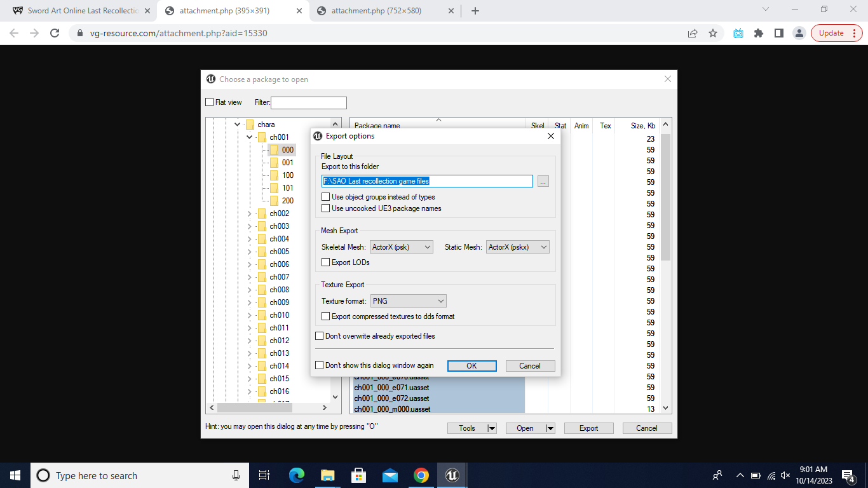Screen dimensions: 868x488
Task: Check Don't overwrite already exported files
Action: tap(320, 336)
